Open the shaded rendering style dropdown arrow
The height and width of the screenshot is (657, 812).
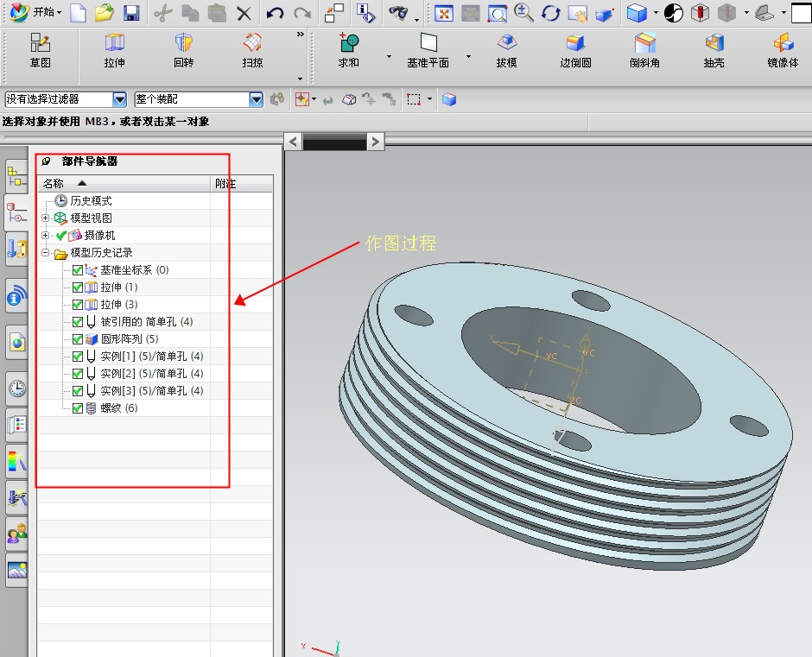coord(656,12)
